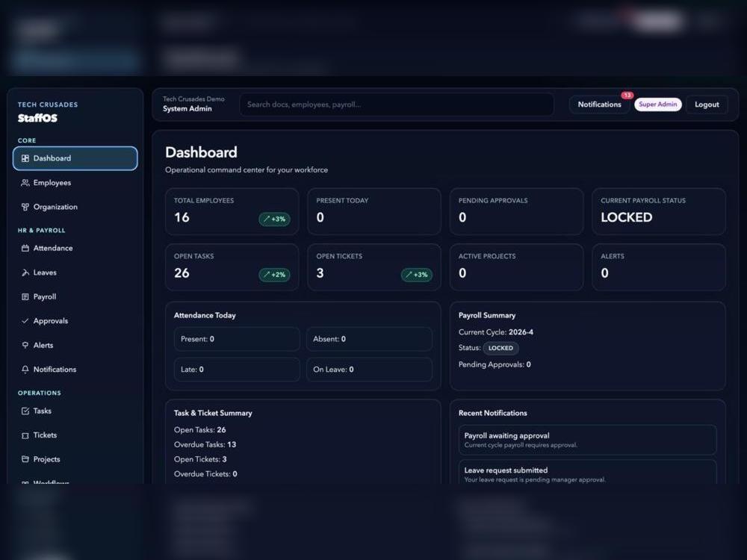
Task: Click the Attendance Today heading
Action: coord(205,315)
